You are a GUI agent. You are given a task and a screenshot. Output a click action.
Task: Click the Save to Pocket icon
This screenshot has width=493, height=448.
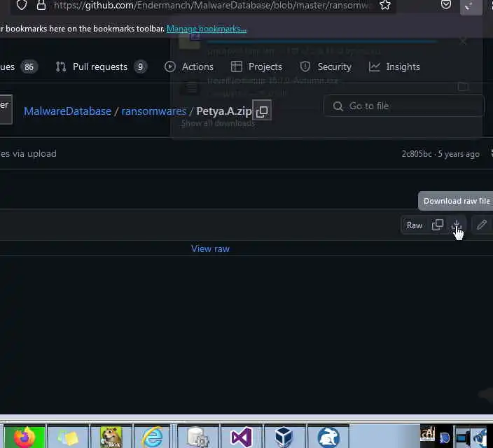tap(446, 4)
